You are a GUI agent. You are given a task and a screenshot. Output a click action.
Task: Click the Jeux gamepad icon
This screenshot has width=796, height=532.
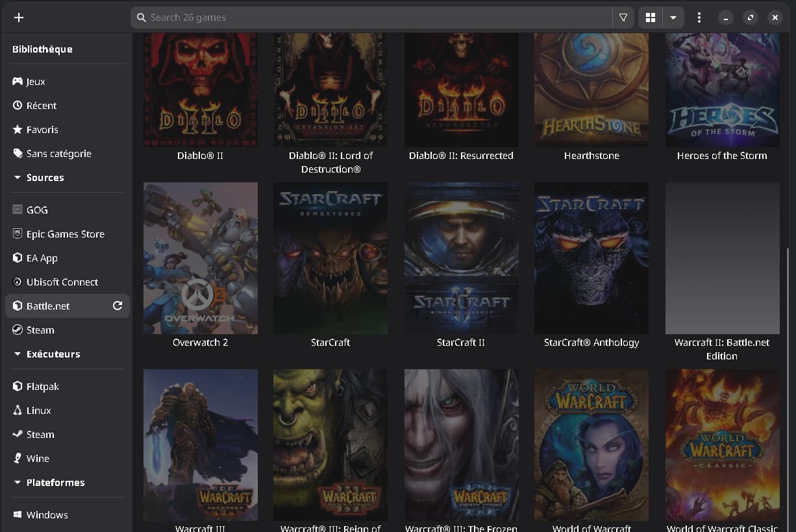pos(18,82)
